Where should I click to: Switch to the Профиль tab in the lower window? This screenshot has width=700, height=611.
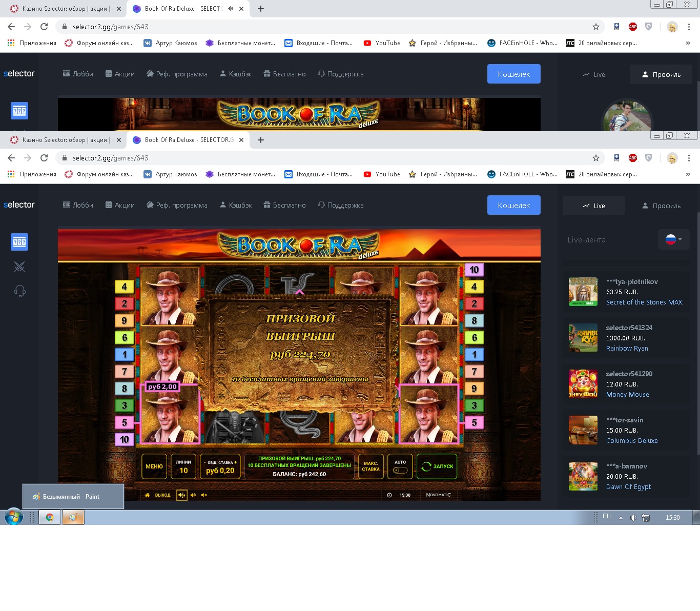point(661,206)
